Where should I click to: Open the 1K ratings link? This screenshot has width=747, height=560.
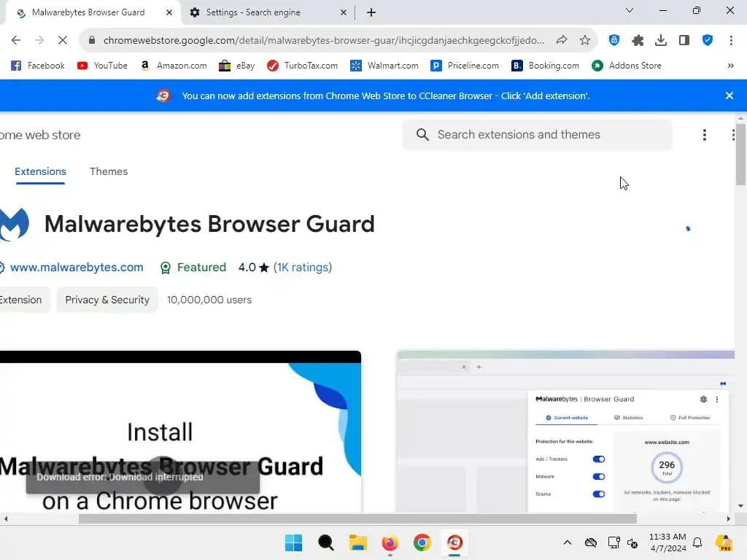[x=303, y=268]
